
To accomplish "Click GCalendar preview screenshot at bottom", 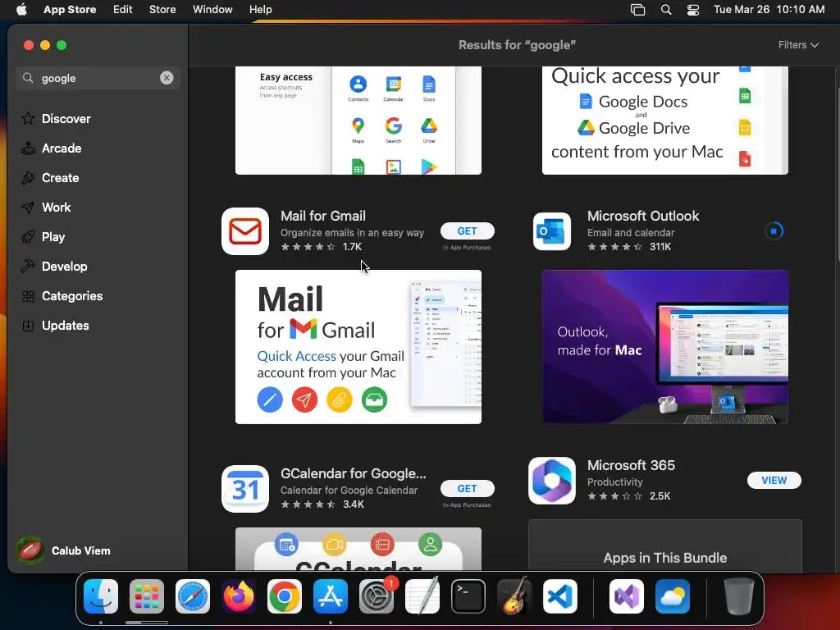I will [358, 549].
